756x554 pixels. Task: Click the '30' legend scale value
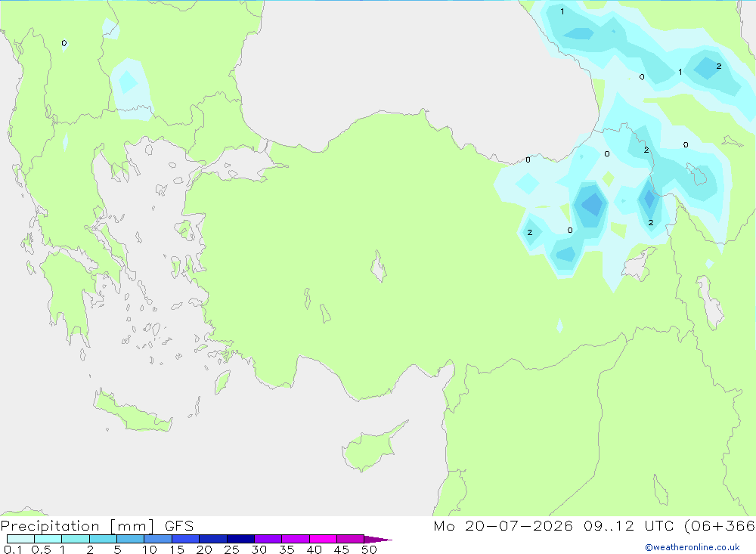[x=259, y=549]
